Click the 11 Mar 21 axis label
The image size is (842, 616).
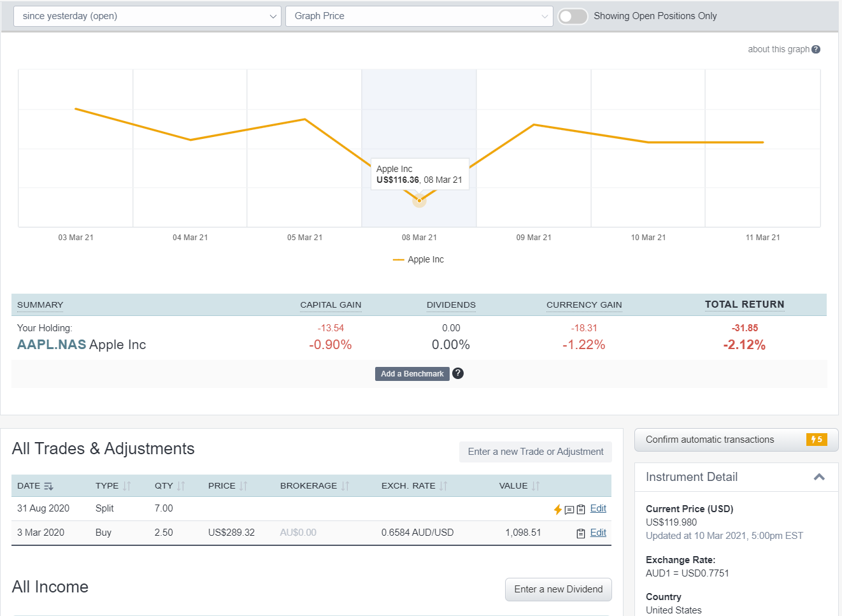point(763,238)
